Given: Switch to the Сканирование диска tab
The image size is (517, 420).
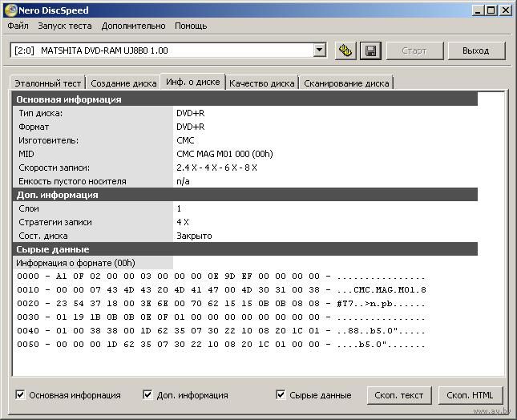Looking at the screenshot, I should pos(346,83).
